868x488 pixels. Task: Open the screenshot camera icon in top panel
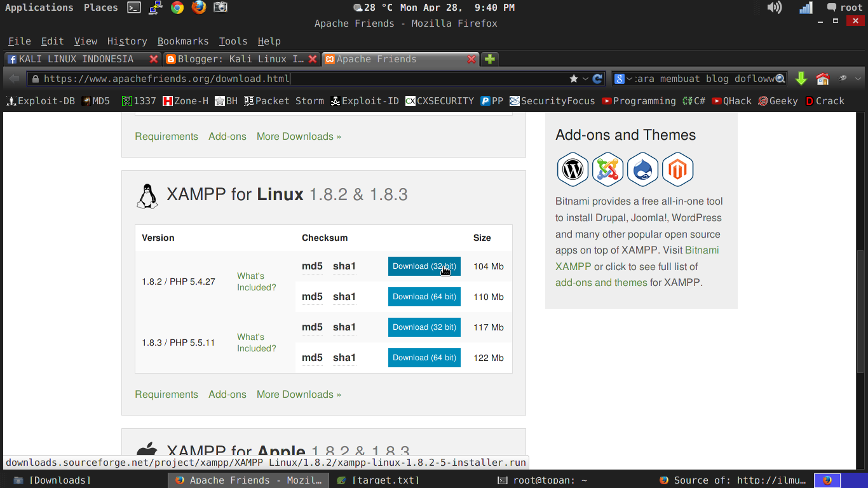(x=220, y=8)
